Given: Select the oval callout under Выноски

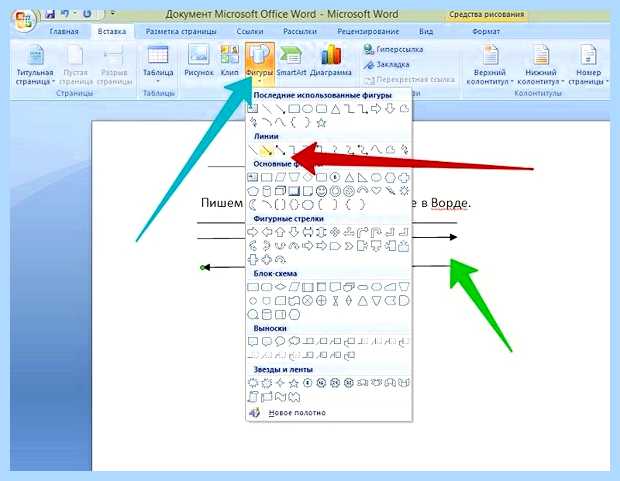Looking at the screenshot, I should (280, 341).
